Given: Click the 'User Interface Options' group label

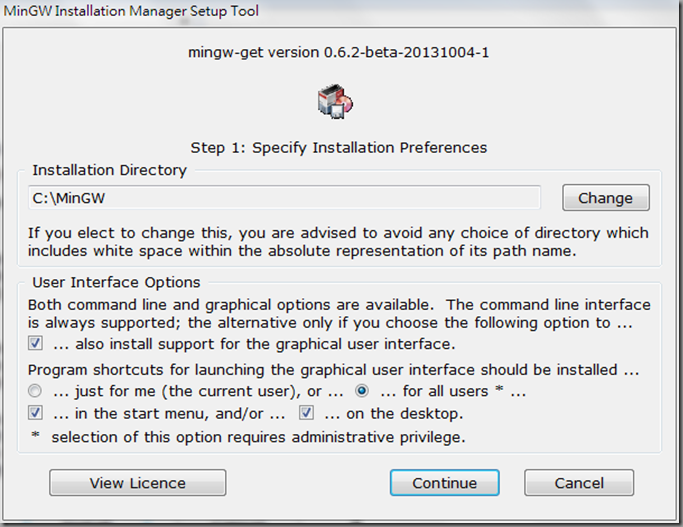Looking at the screenshot, I should click(116, 282).
